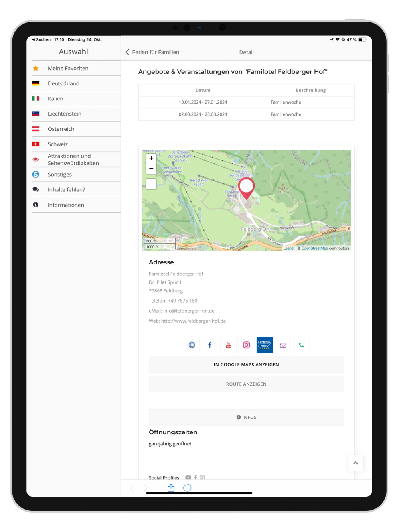Click the Adresse heading
This screenshot has width=399, height=532.
(x=161, y=262)
